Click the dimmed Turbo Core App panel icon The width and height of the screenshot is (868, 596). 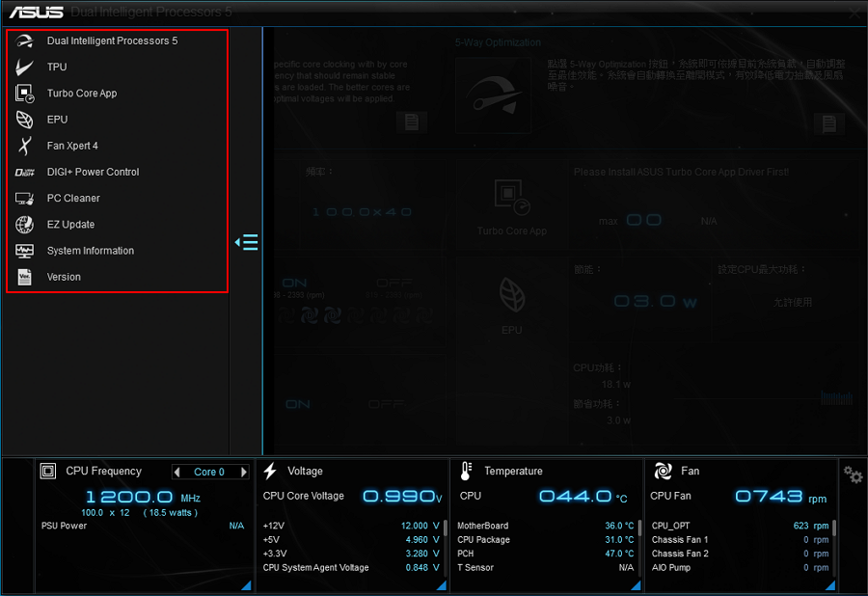(512, 198)
